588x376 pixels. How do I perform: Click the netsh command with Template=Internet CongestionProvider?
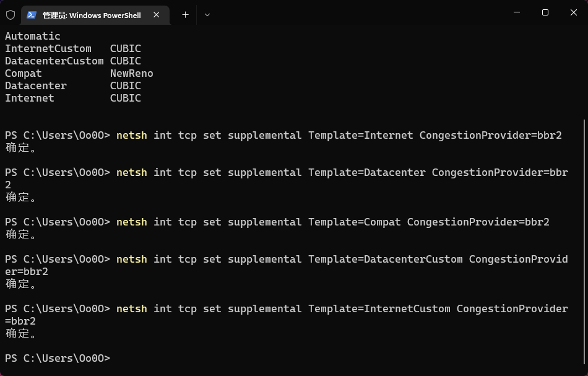tap(339, 135)
